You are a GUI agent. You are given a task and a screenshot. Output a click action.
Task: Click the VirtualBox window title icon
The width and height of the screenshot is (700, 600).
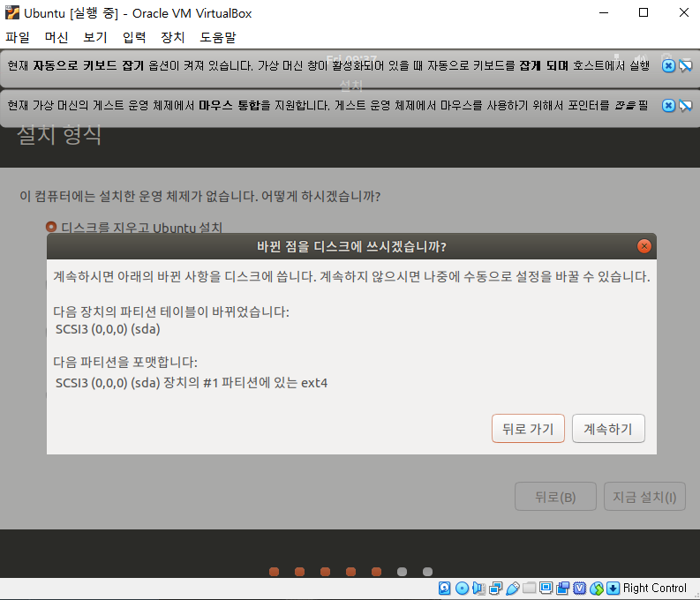[x=12, y=12]
